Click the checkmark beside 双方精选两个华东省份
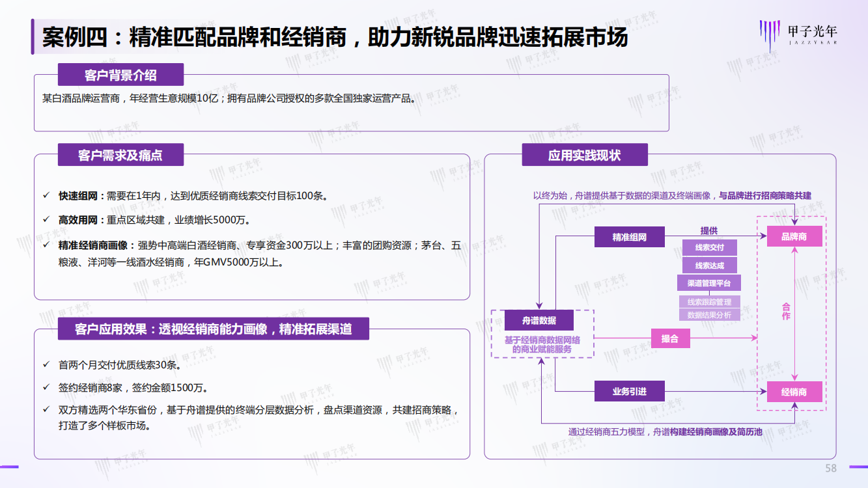The image size is (868, 488). pos(46,411)
